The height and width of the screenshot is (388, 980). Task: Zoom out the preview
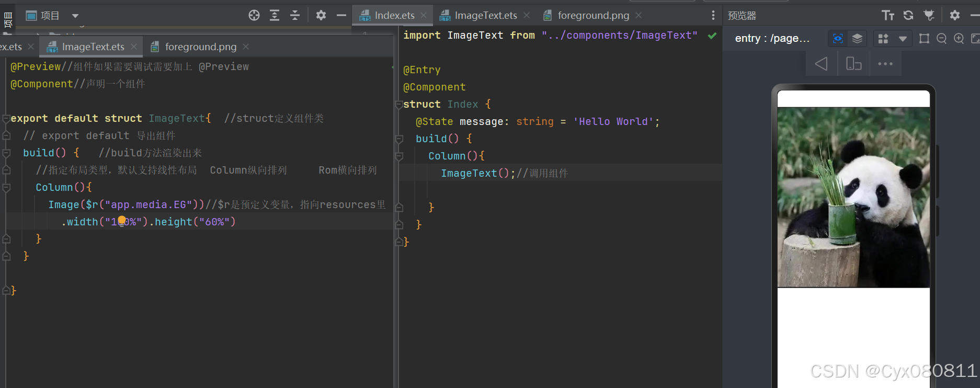(x=942, y=39)
